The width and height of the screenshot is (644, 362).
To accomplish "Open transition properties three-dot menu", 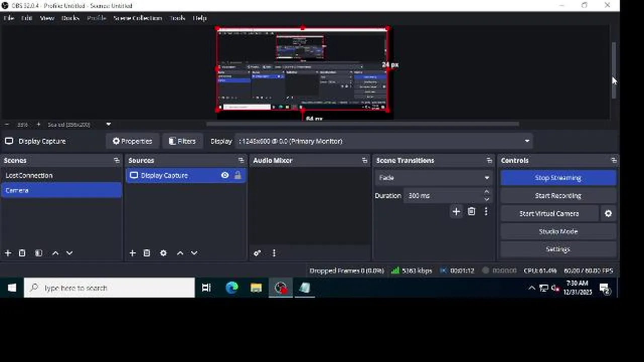I will [486, 212].
